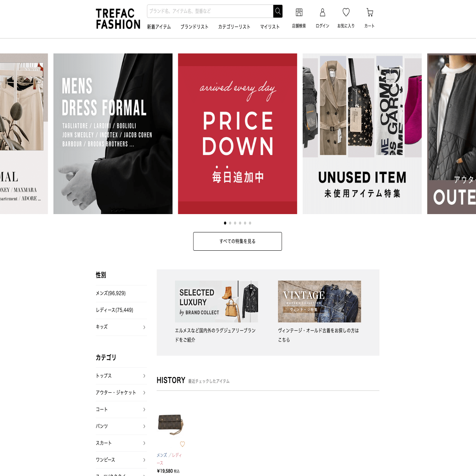Click the トップス category text
Viewport: 476px width, 476px height.
point(104,376)
